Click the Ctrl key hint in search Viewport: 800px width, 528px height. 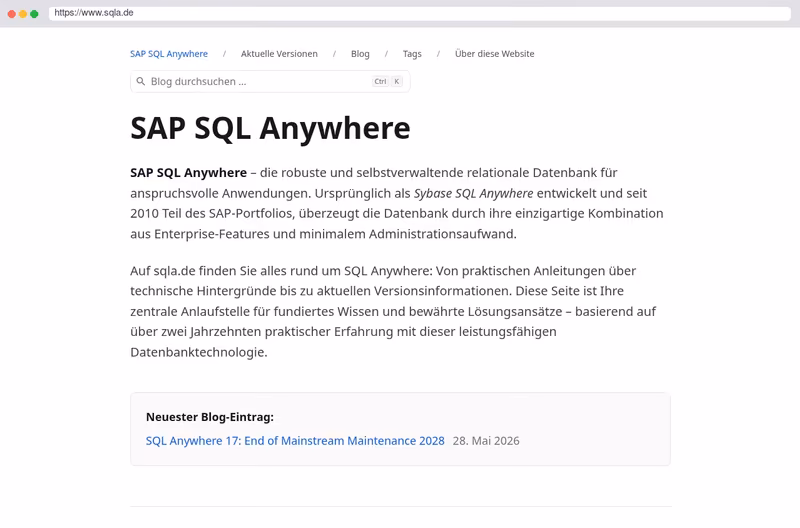[380, 81]
